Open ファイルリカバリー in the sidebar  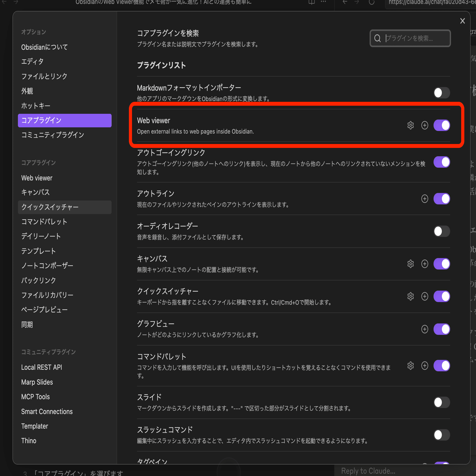pyautogui.click(x=65, y=295)
